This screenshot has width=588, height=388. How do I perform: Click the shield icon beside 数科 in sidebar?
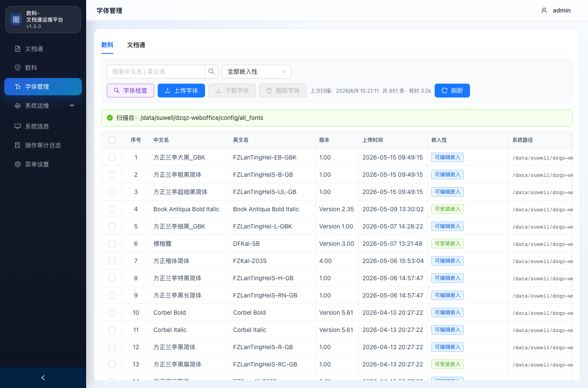[18, 68]
